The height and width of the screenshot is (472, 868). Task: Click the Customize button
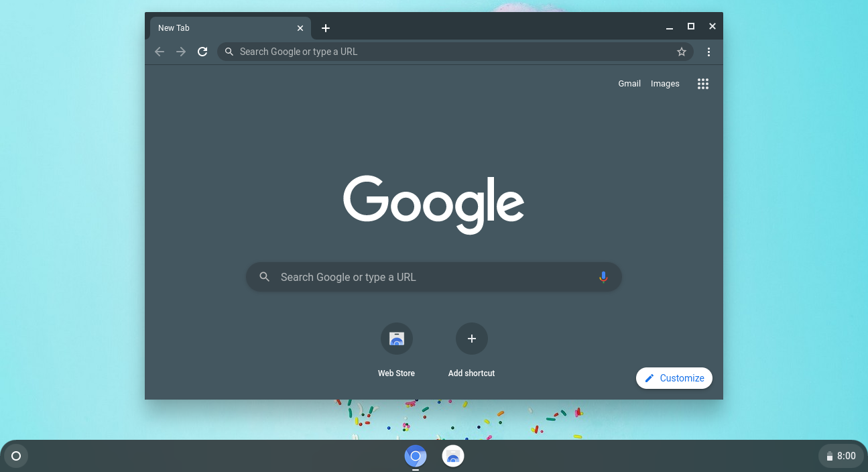674,377
